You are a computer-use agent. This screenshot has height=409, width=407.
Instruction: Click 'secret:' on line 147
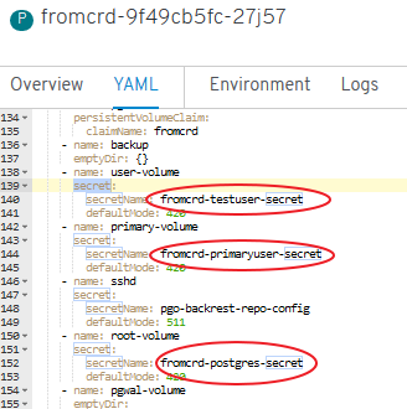click(x=95, y=295)
